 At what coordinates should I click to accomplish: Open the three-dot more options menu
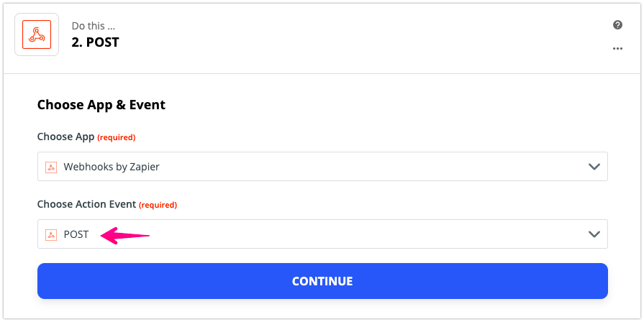[x=617, y=48]
